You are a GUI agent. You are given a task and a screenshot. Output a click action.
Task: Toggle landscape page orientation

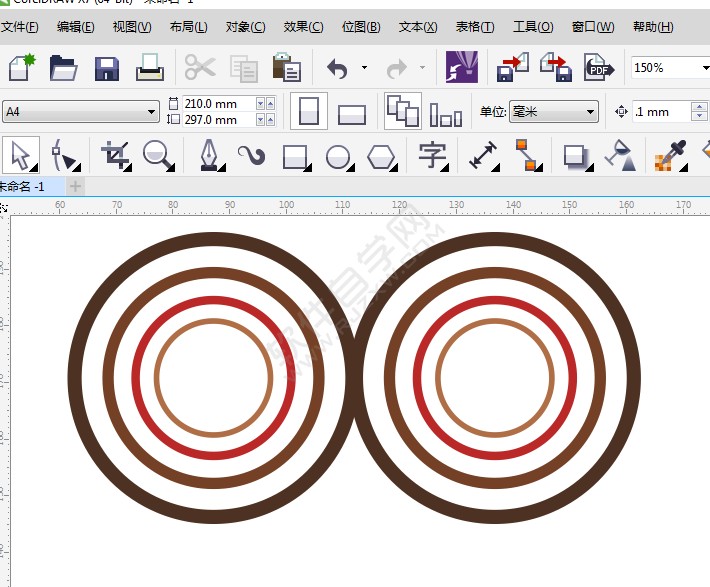(x=351, y=112)
